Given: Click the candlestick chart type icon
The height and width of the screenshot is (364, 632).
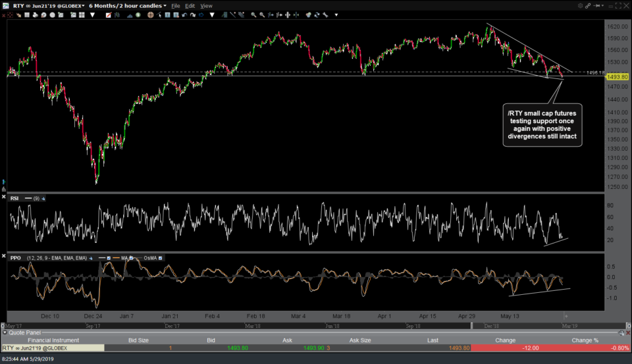Looking at the screenshot, I should click(117, 15).
